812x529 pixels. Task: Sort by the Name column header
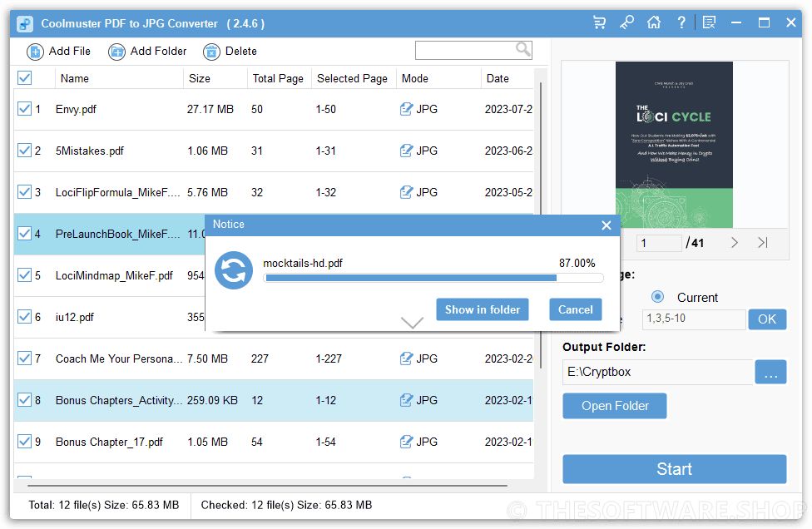[x=119, y=78]
